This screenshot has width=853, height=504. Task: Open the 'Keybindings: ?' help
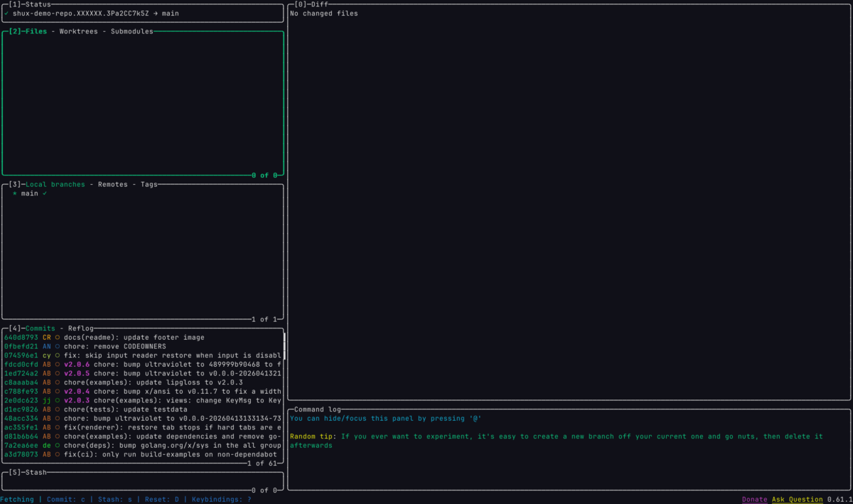(222, 500)
